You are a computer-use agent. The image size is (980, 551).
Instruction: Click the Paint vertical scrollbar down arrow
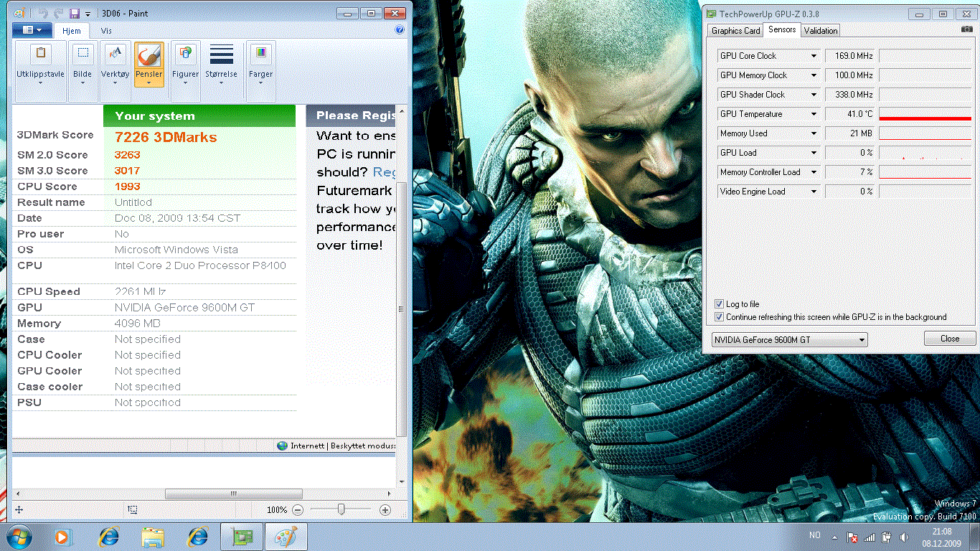401,482
